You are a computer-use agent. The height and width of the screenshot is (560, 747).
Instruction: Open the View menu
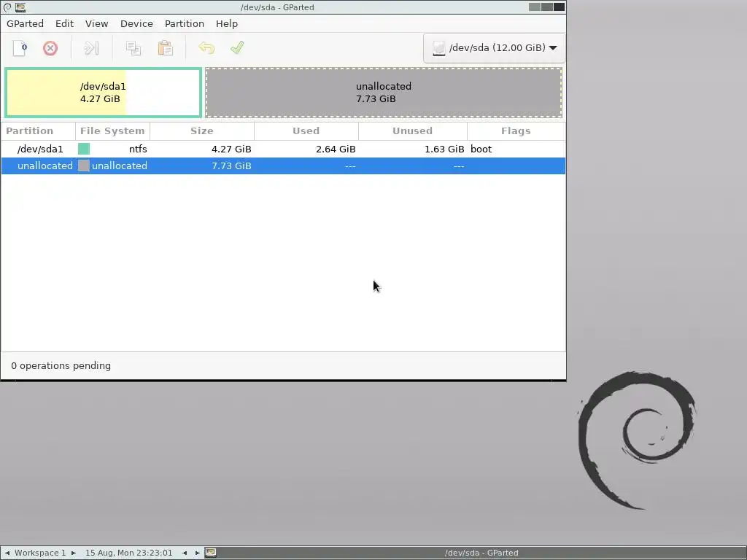pos(97,24)
